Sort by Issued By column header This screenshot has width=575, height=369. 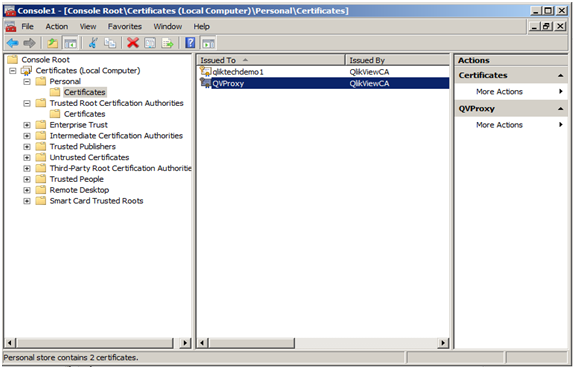pos(398,60)
